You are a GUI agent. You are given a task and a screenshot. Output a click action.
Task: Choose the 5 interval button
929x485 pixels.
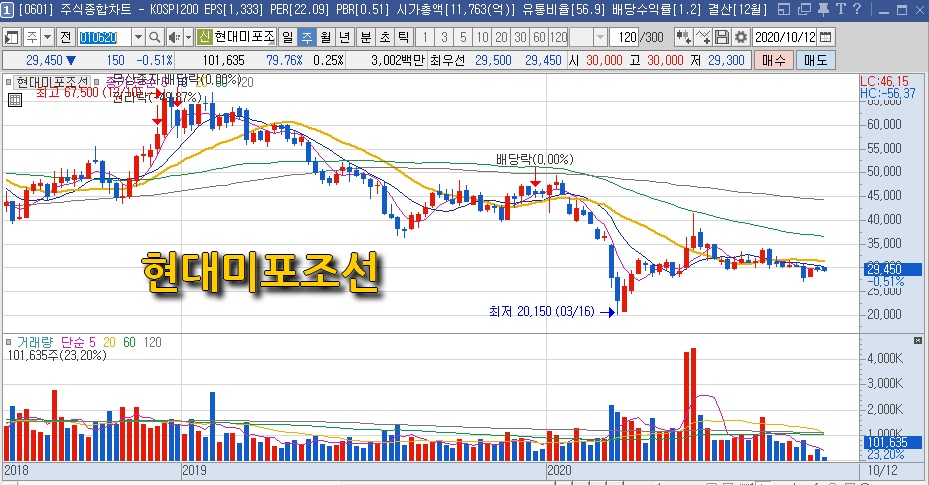(463, 37)
